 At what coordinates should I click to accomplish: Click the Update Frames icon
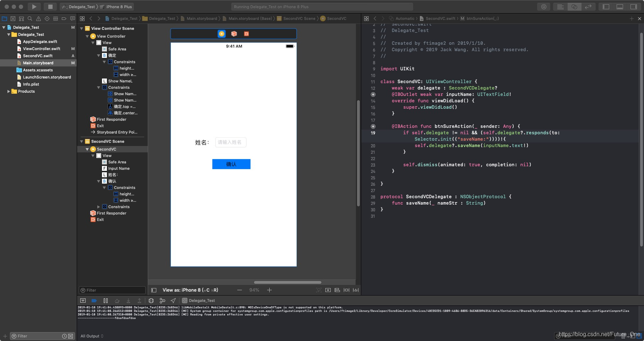[319, 290]
